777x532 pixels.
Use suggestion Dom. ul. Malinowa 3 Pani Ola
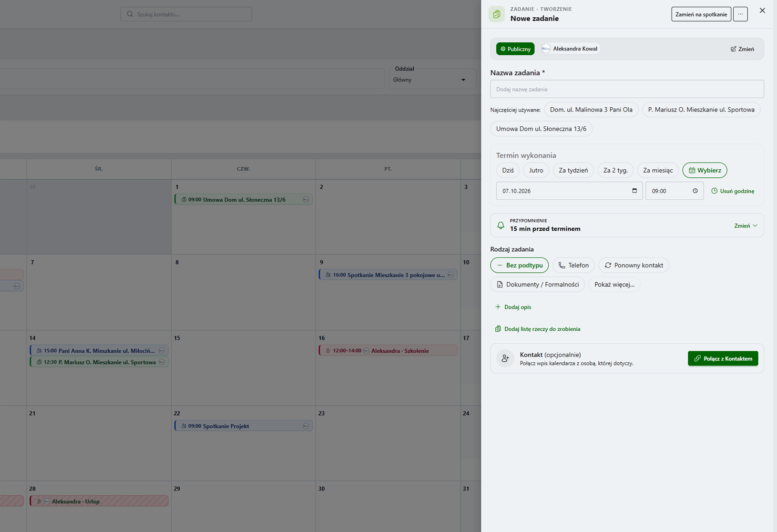coord(591,110)
